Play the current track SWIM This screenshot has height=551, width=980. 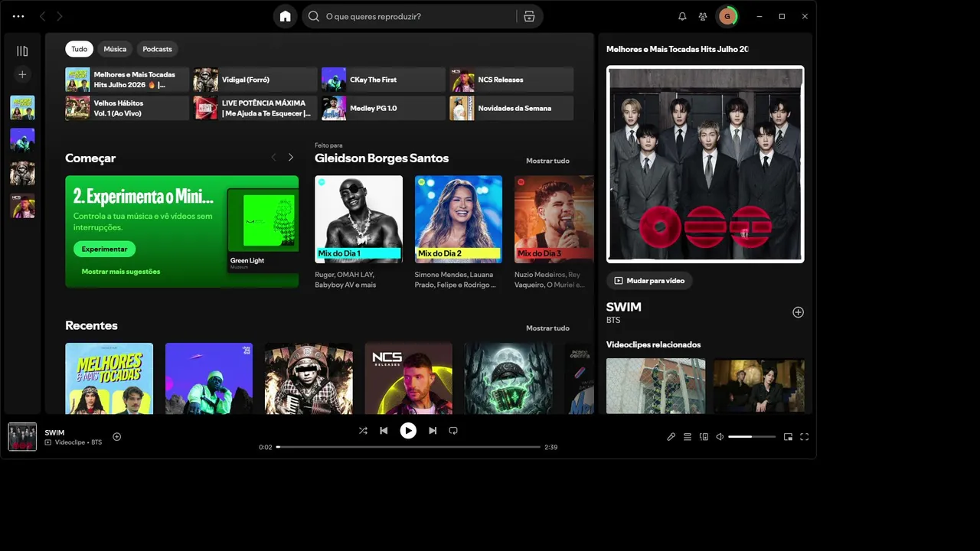click(408, 431)
